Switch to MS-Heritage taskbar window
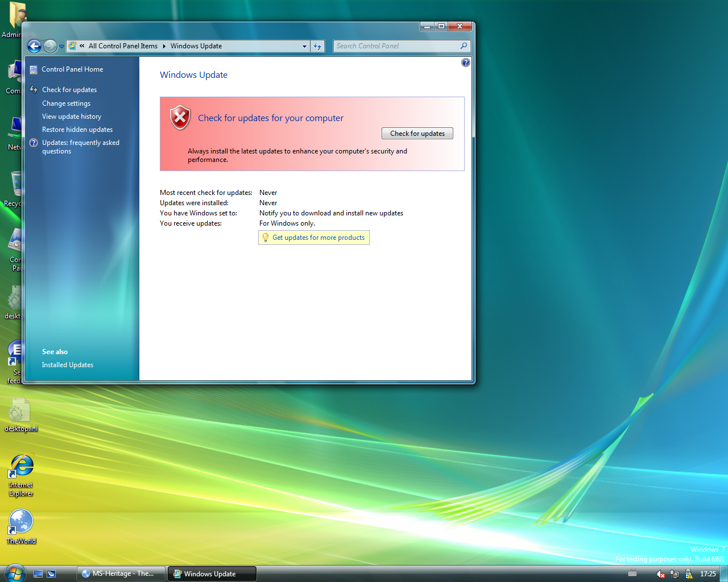The width and height of the screenshot is (728, 582). coord(122,573)
